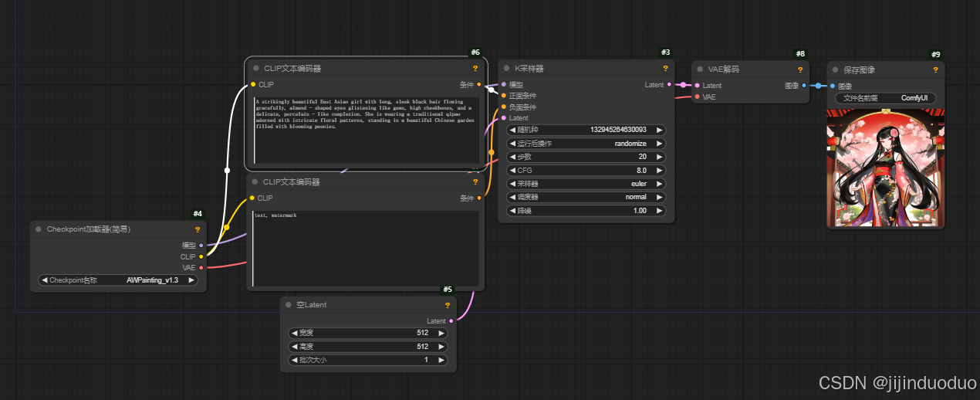980x400 pixels.
Task: Click the 图像 output port on VAE解码
Action: [x=804, y=86]
